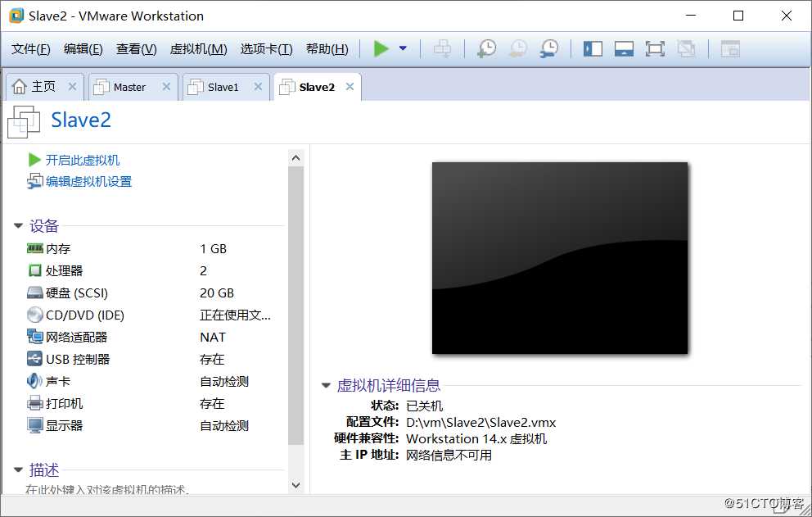Click the green power on toolbar button
This screenshot has width=812, height=517.
(381, 48)
